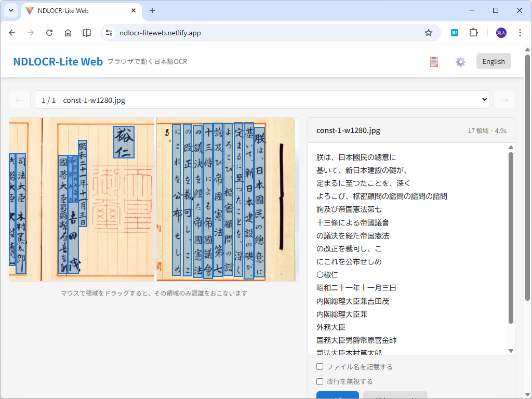Switch language with the English button
This screenshot has width=532, height=399.
click(x=493, y=61)
